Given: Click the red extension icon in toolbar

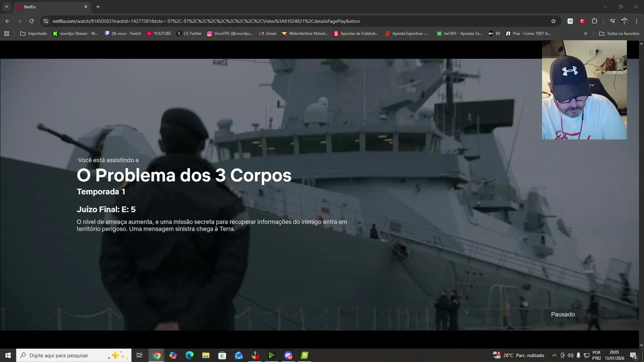Looking at the screenshot, I should (582, 21).
